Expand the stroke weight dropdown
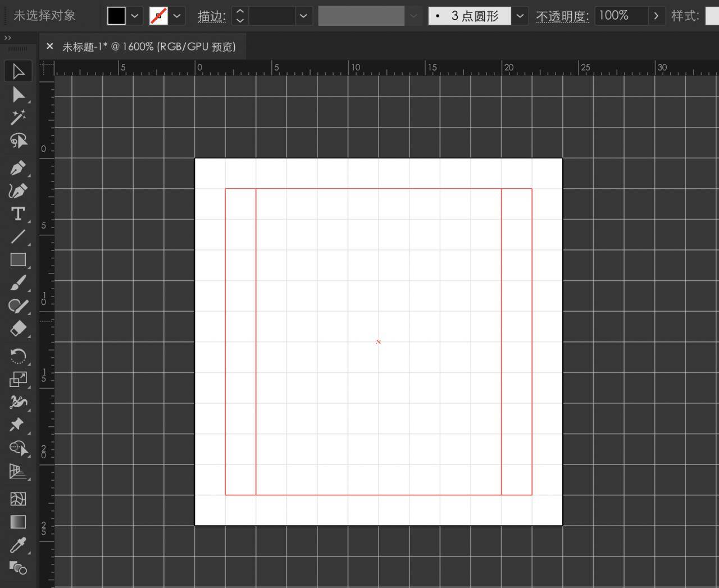 click(x=303, y=16)
